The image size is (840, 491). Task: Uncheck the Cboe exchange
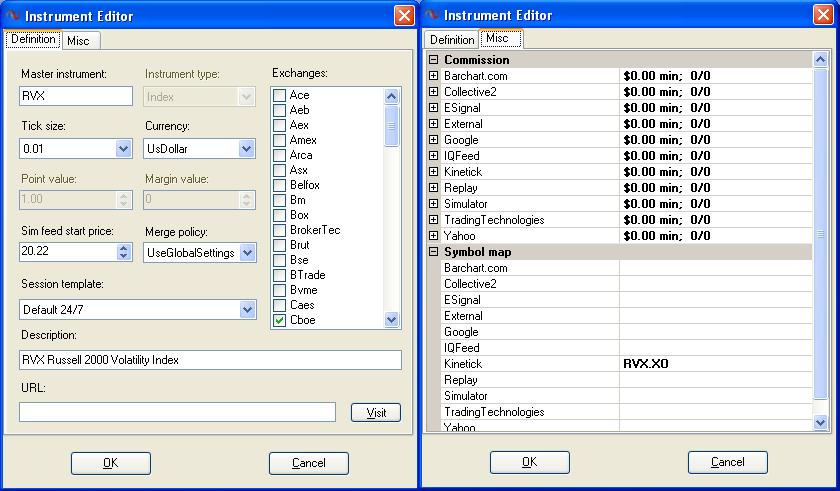(279, 320)
